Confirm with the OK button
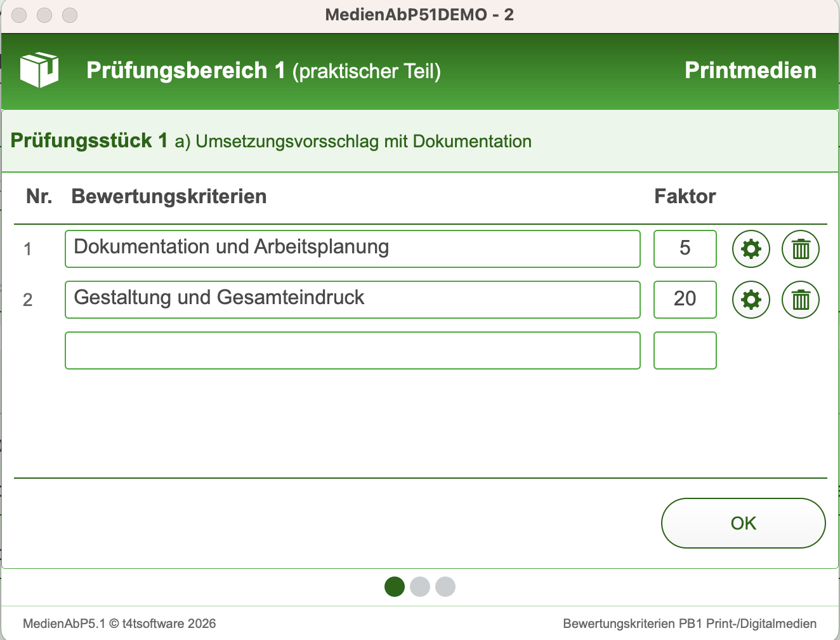The height and width of the screenshot is (640, 840). tap(743, 523)
